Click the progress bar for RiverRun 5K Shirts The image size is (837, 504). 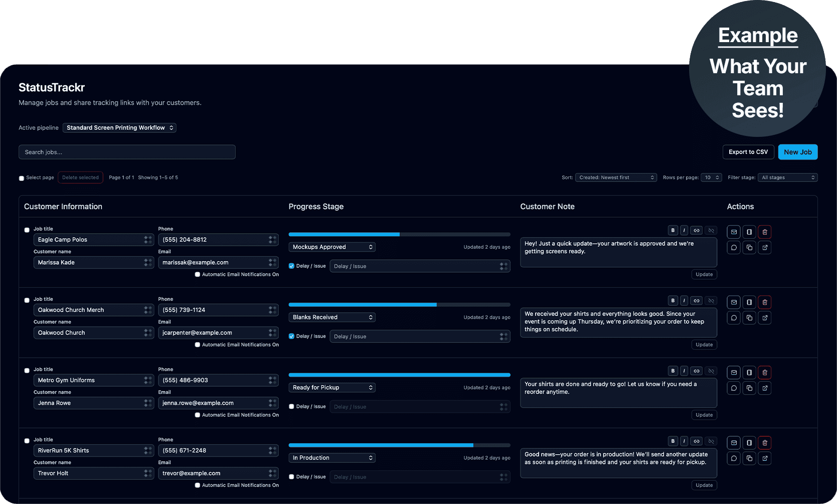click(x=399, y=445)
